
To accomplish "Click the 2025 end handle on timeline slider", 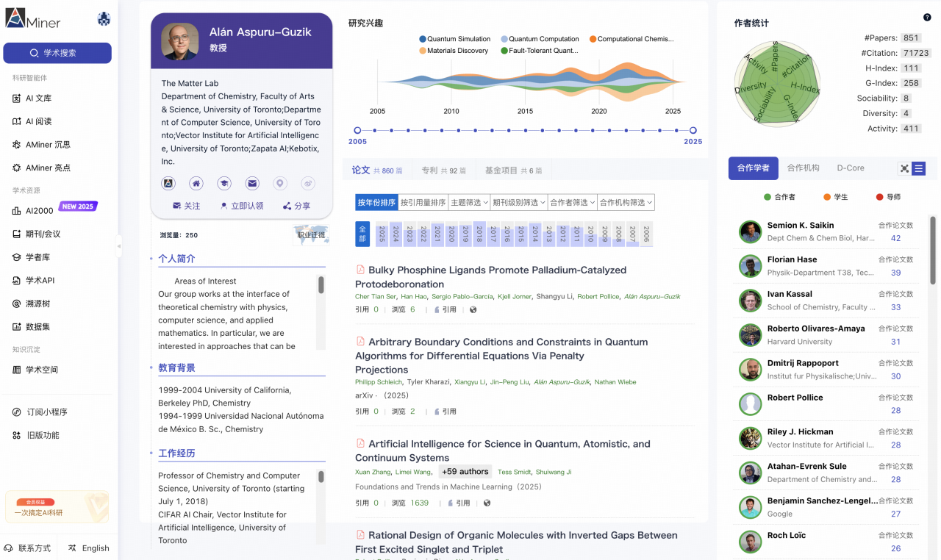I will tap(693, 131).
